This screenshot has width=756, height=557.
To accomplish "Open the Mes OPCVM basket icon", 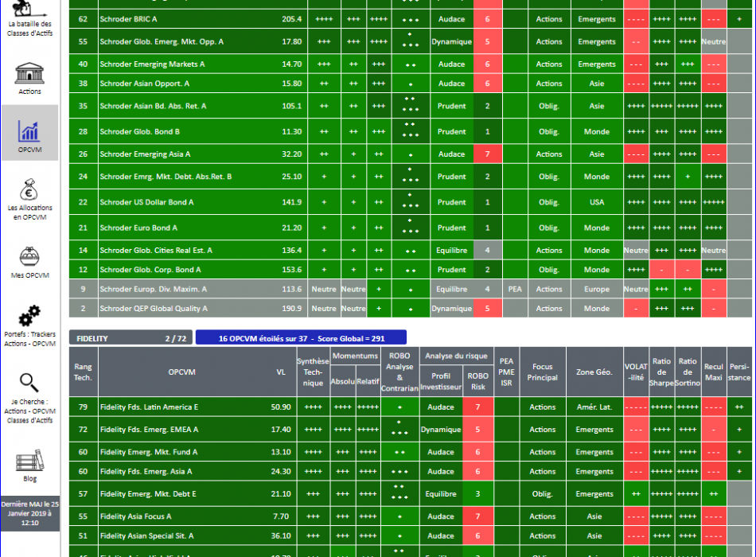I will pyautogui.click(x=29, y=256).
